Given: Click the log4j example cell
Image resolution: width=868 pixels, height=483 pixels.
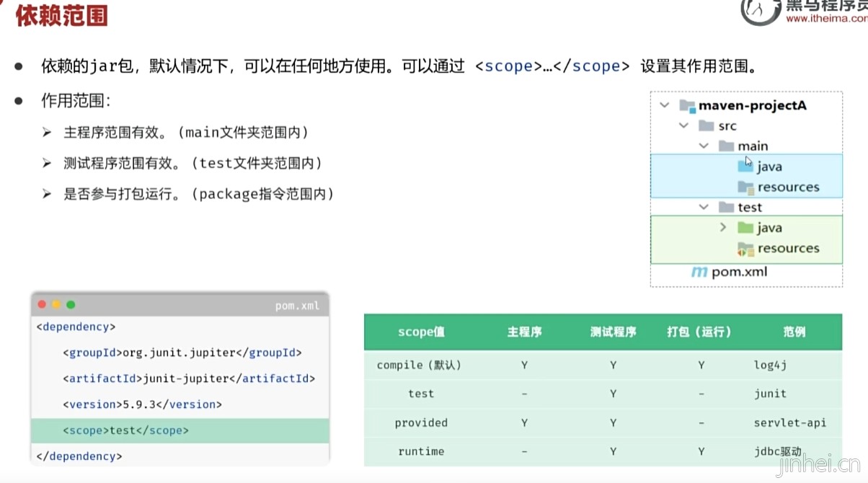Looking at the screenshot, I should (x=770, y=365).
